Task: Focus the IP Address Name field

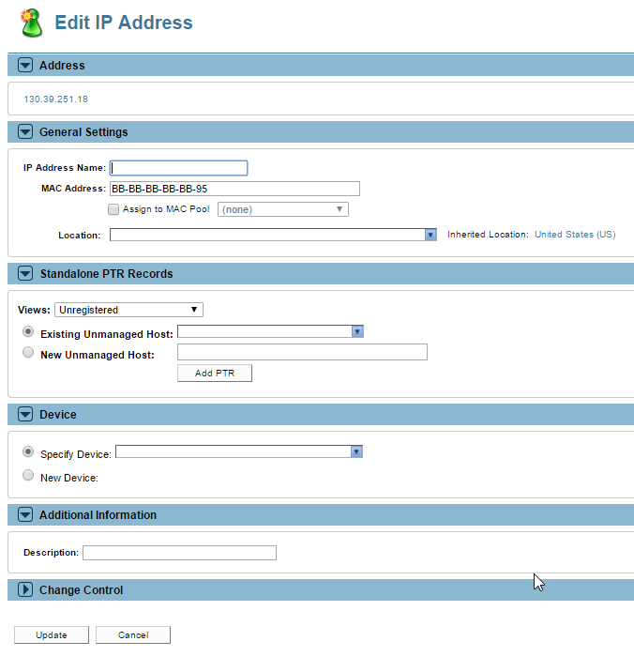Action: (x=178, y=168)
